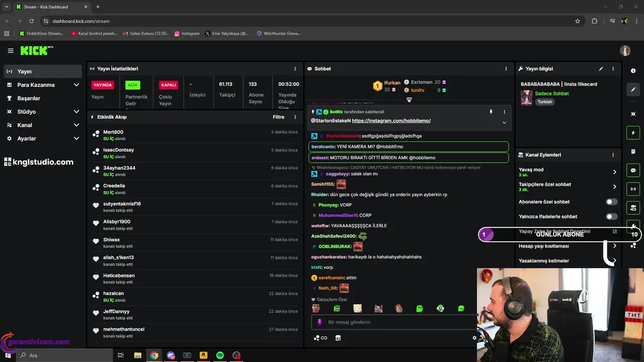Click Mert800 activity entry
The image size is (644, 362).
195,135
